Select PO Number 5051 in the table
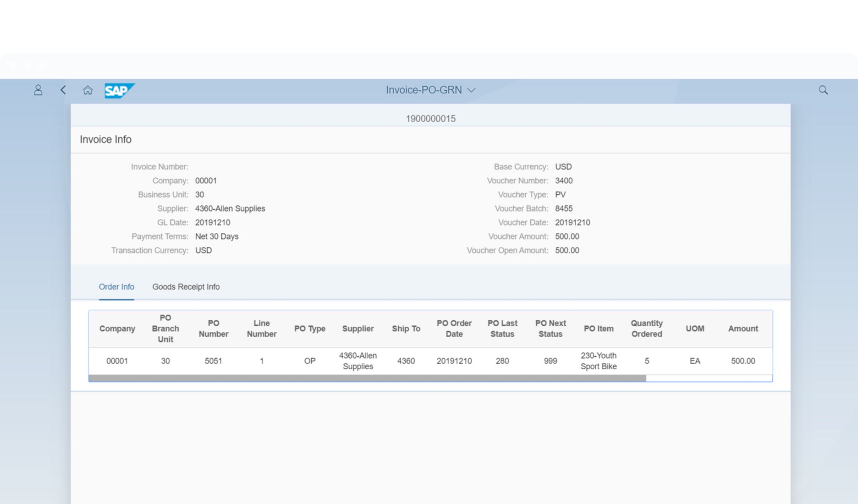858x504 pixels. tap(214, 361)
